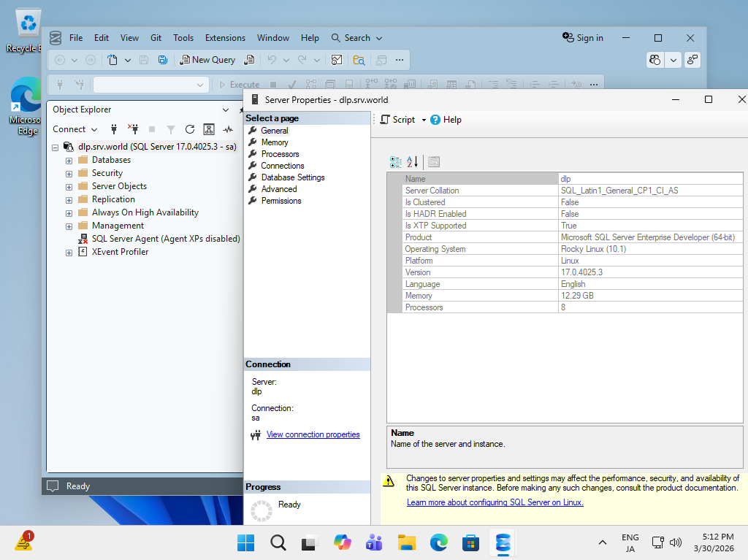This screenshot has height=560, width=748.
Task: Click the Script button in Server Properties
Action: tap(398, 120)
